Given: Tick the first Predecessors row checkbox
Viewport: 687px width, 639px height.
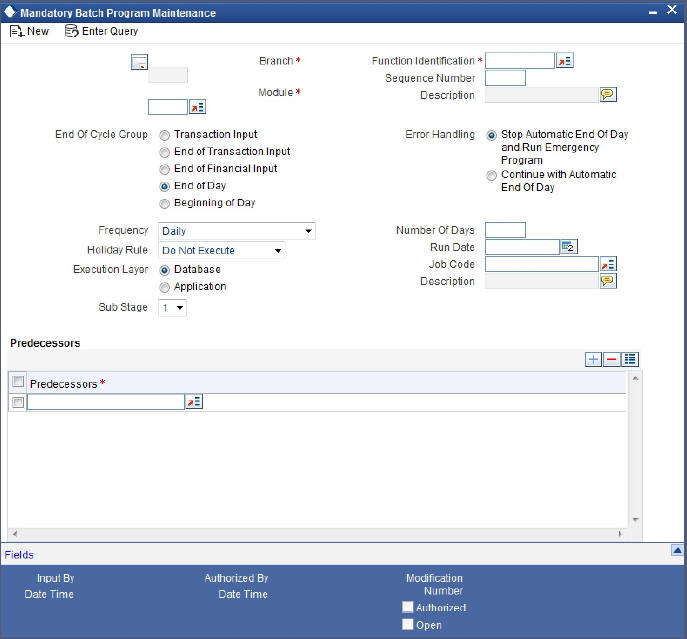Looking at the screenshot, I should click(18, 402).
